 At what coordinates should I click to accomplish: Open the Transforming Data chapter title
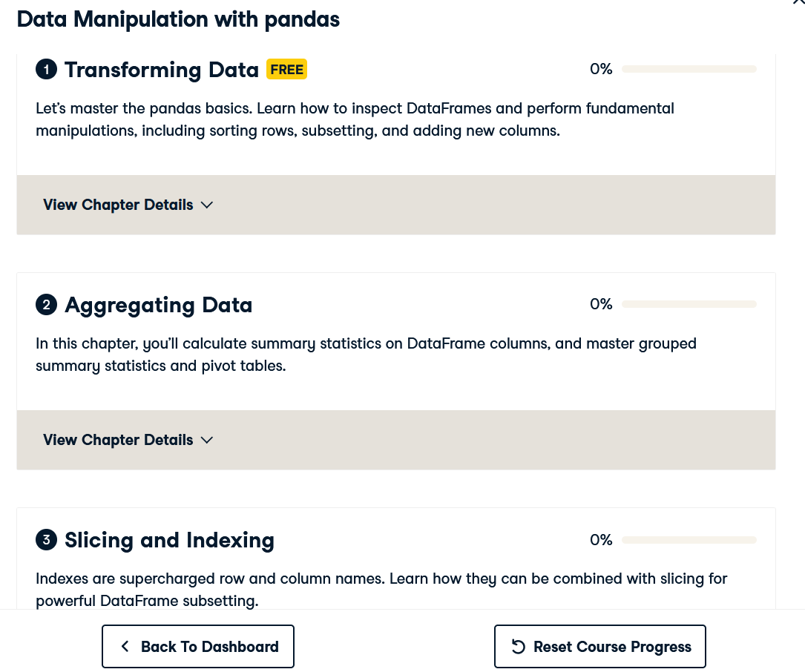click(161, 70)
